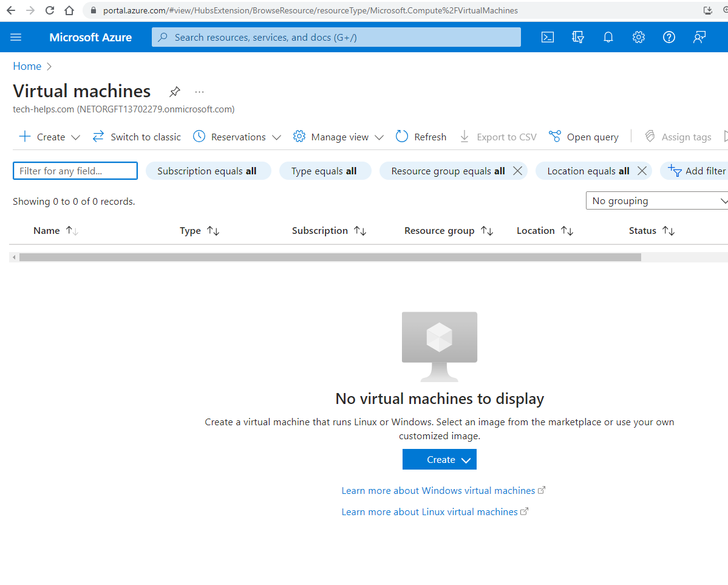Open the Type equals all filter

click(324, 171)
